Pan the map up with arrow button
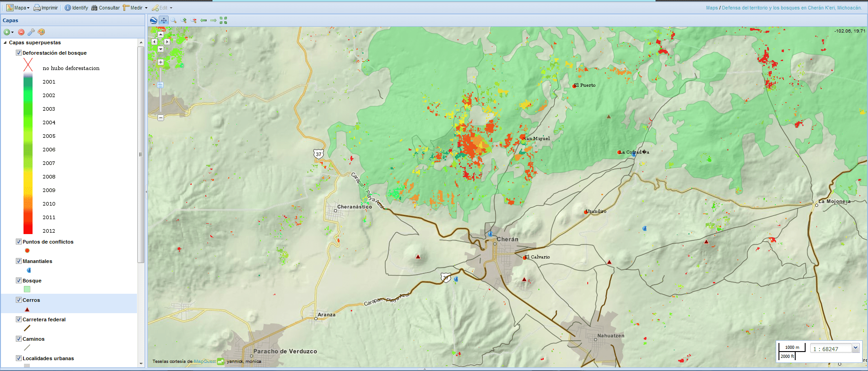The height and width of the screenshot is (371, 868). click(160, 34)
